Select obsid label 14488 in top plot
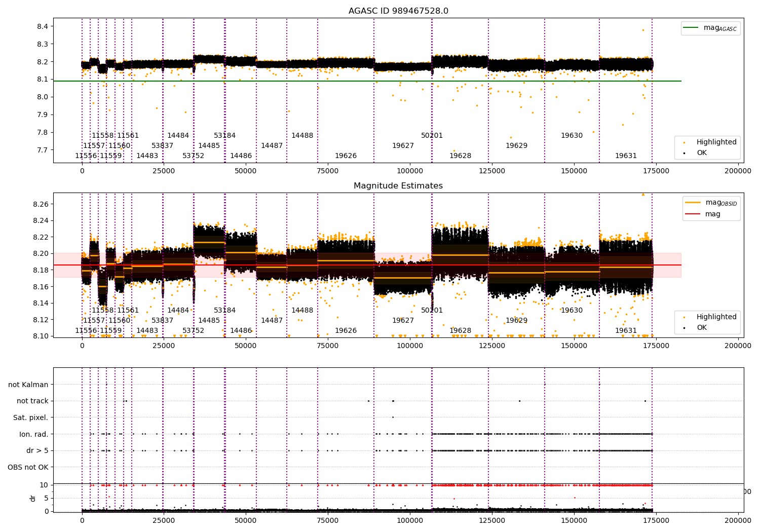The height and width of the screenshot is (532, 760). [x=302, y=135]
